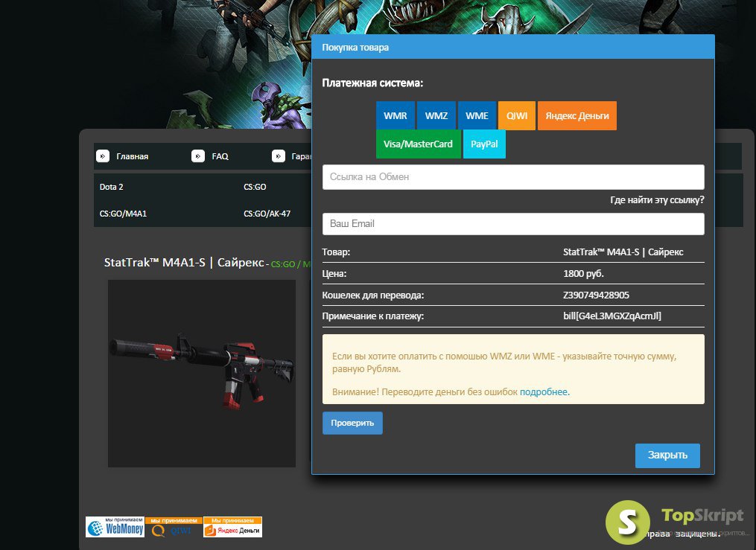The width and height of the screenshot is (756, 550).
Task: Browse the CS:GO/M4A1 category
Action: click(123, 214)
